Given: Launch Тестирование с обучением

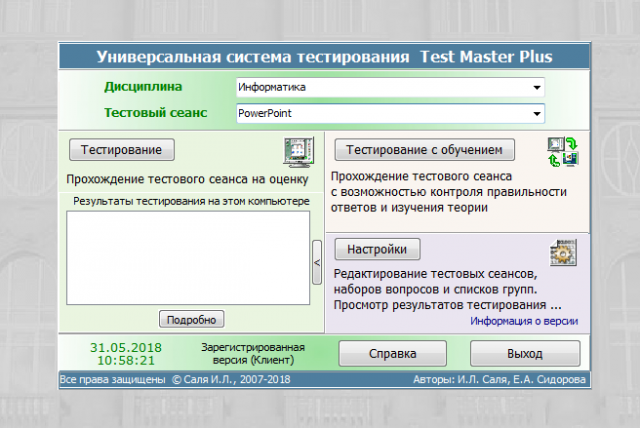Looking at the screenshot, I should click(x=424, y=150).
